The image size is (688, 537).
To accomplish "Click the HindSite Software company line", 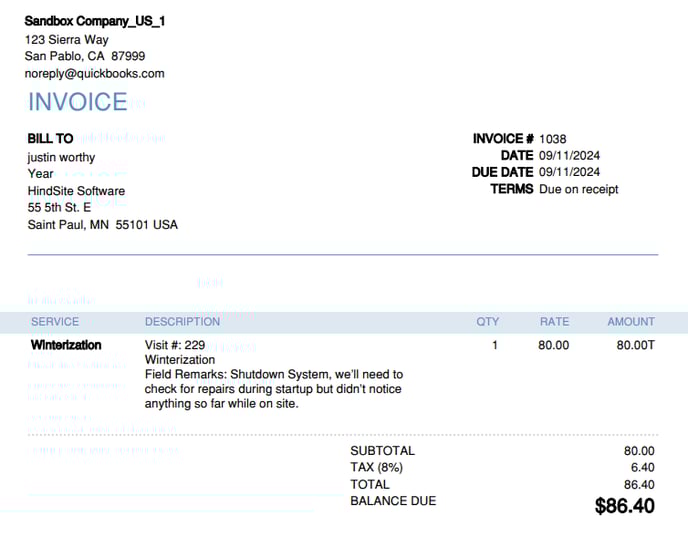I will (76, 191).
